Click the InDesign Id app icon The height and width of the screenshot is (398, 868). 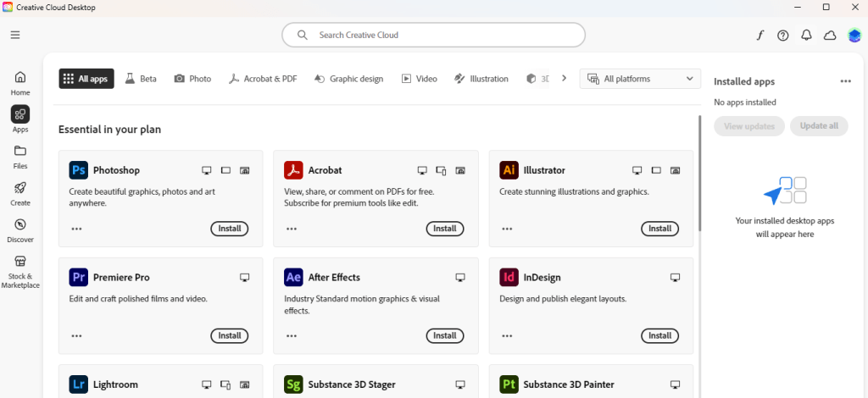click(509, 277)
